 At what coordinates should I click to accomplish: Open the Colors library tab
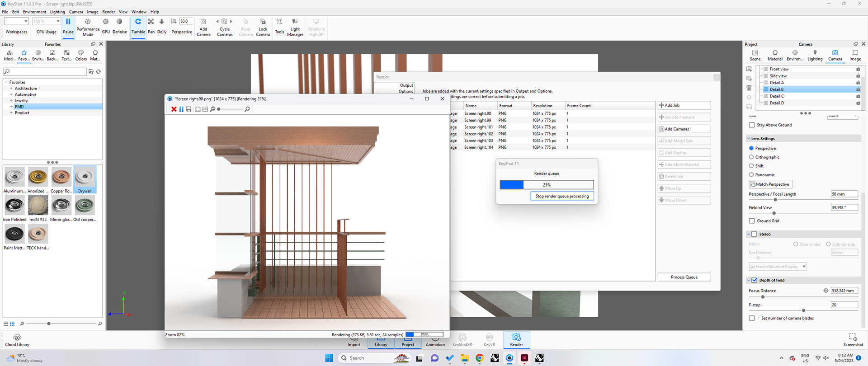[x=81, y=56]
